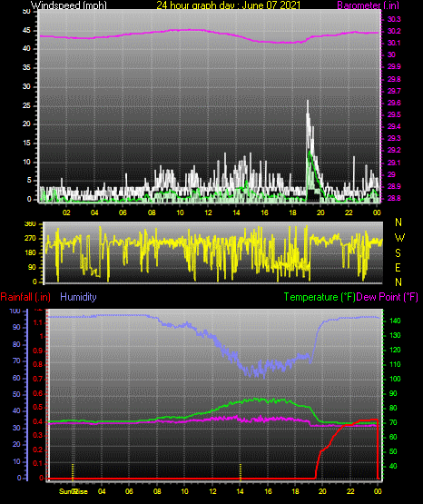Image resolution: width=423 pixels, height=504 pixels.
Task: Click the blue "Humidity" legend label
Action: click(x=78, y=297)
